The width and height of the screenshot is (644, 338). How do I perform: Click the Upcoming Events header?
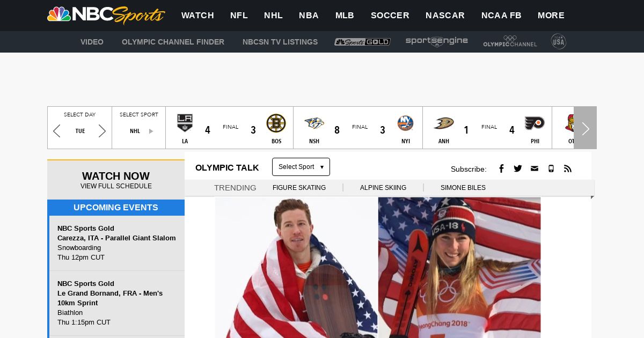116,208
